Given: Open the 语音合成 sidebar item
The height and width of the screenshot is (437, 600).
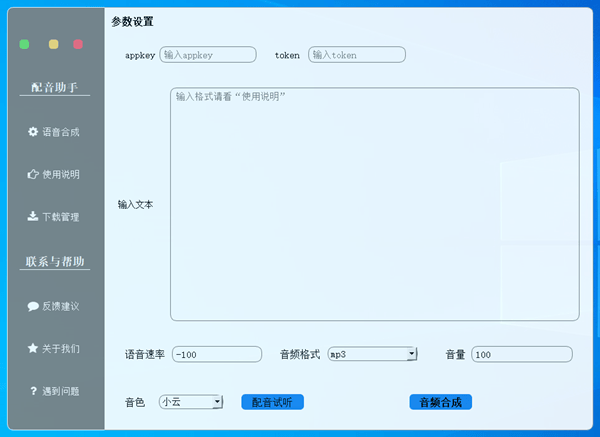Looking at the screenshot, I should [54, 132].
